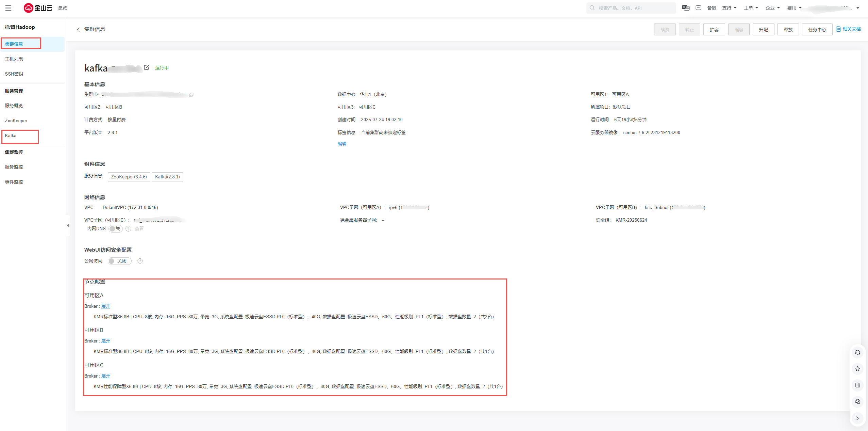The image size is (868, 431).
Task: Click the star favorite floating icon
Action: [x=857, y=369]
